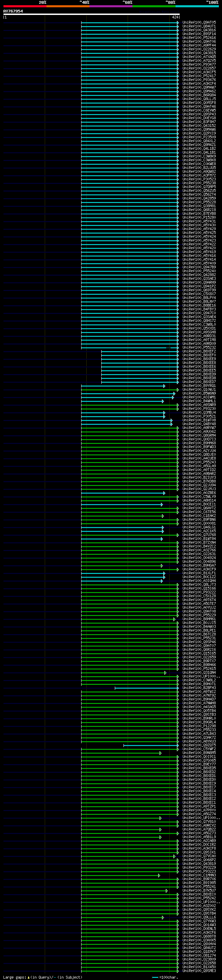Open entry UniRef100_B8XEC1
The image size is (222, 980).
point(199,802)
